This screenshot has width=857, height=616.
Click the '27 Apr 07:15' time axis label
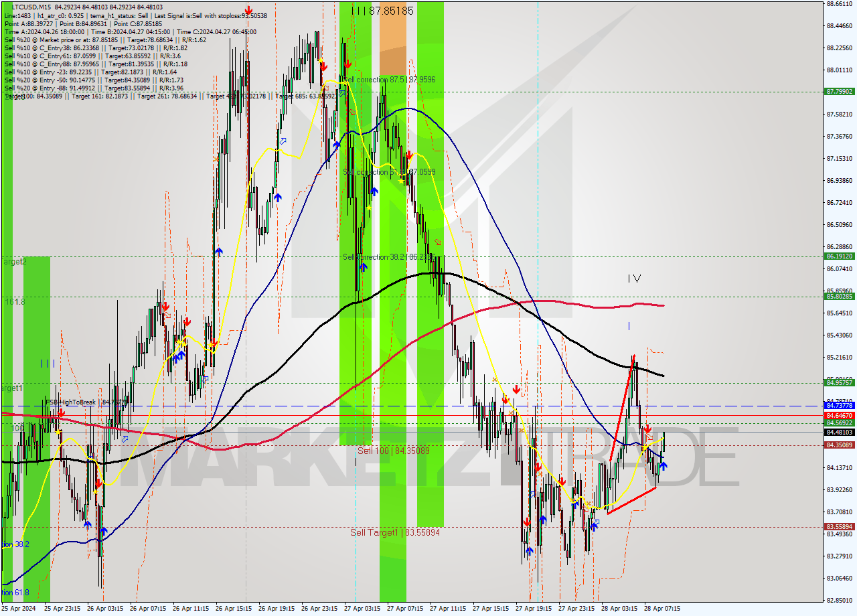pos(405,609)
